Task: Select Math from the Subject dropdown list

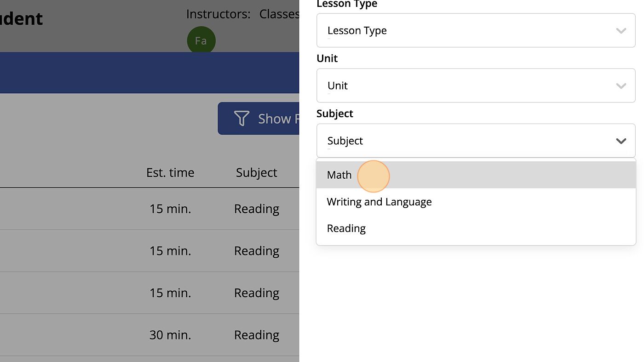Action: click(x=339, y=175)
